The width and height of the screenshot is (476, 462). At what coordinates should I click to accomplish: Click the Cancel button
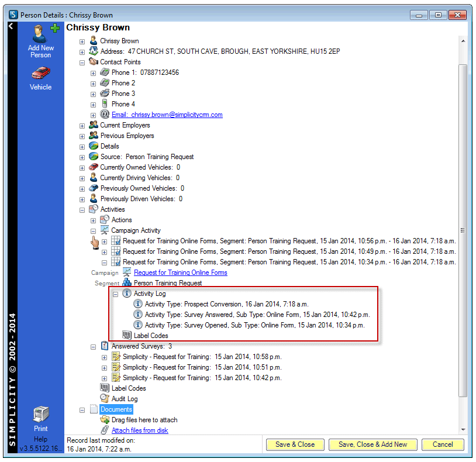click(x=443, y=444)
